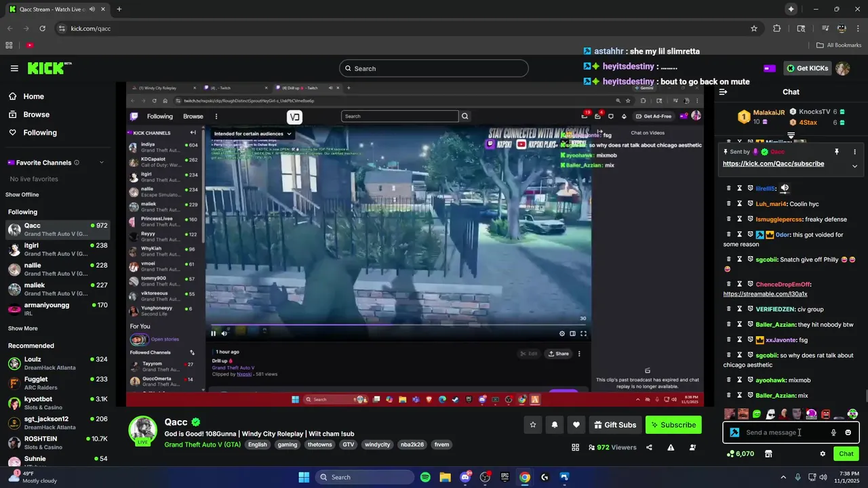This screenshot has height=488, width=868.
Task: Bookmark this page with star icon
Action: coord(754,28)
